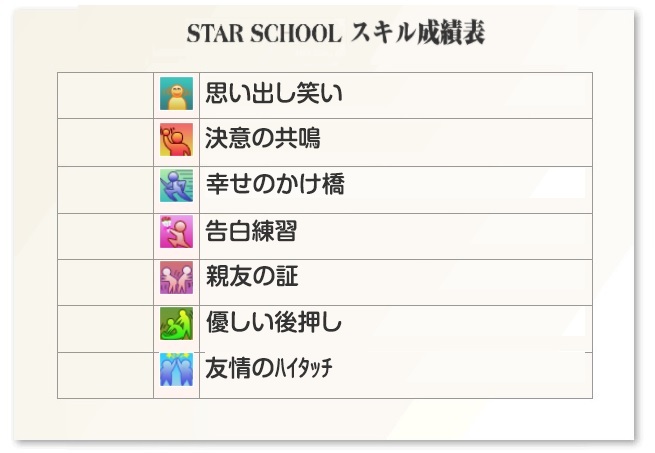655x453 pixels.
Task: Click the 思い出し笑い skill name
Action: coord(274,93)
